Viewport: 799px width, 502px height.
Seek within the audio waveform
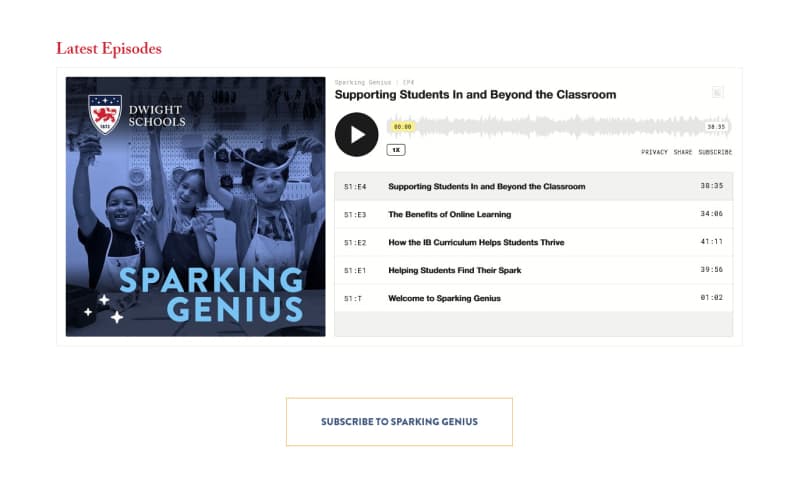(560, 127)
